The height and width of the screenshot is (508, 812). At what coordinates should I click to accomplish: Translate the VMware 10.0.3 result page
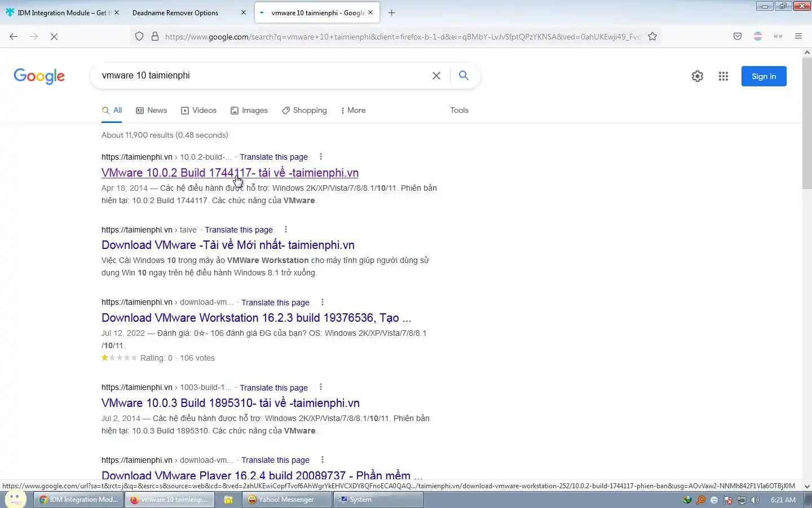click(273, 388)
